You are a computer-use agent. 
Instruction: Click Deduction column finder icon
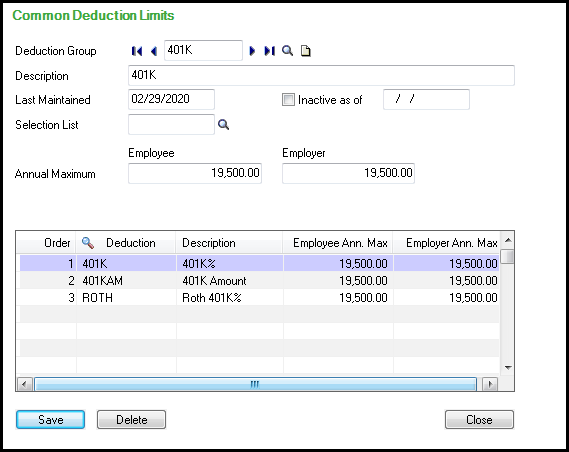[88, 243]
